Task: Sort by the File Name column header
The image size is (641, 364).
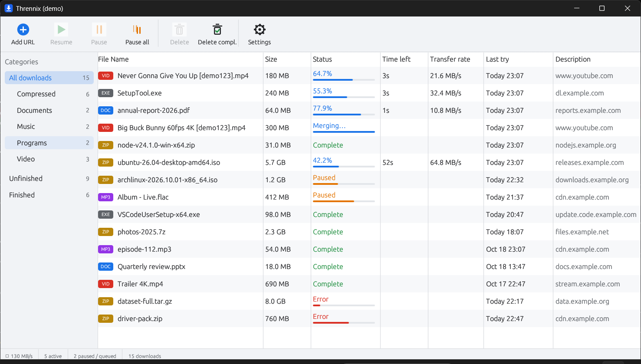Action: [181, 59]
